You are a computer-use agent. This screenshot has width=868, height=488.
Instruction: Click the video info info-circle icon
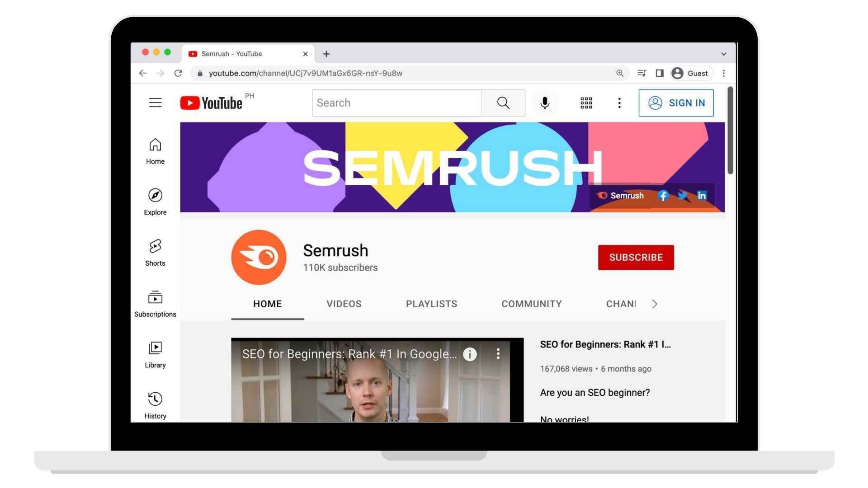[x=470, y=353]
